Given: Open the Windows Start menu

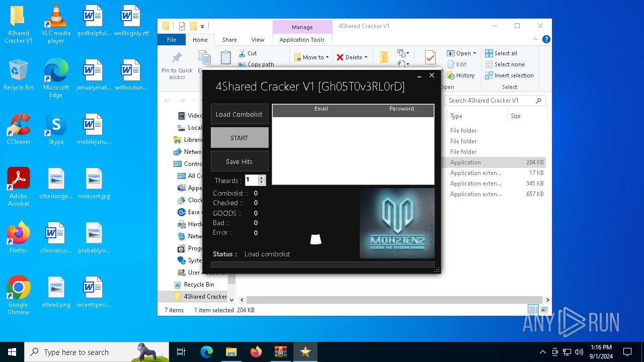Looking at the screenshot, I should 12,352.
